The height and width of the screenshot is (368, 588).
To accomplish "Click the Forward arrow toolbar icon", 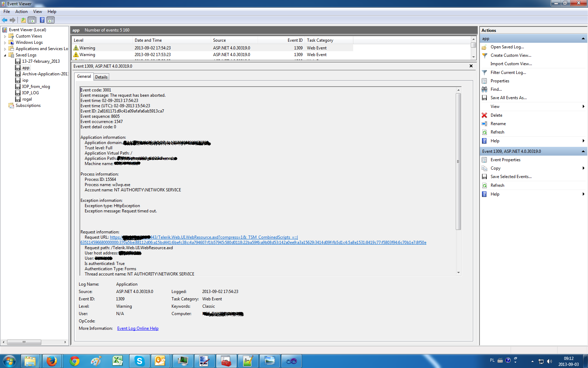I will (x=13, y=20).
